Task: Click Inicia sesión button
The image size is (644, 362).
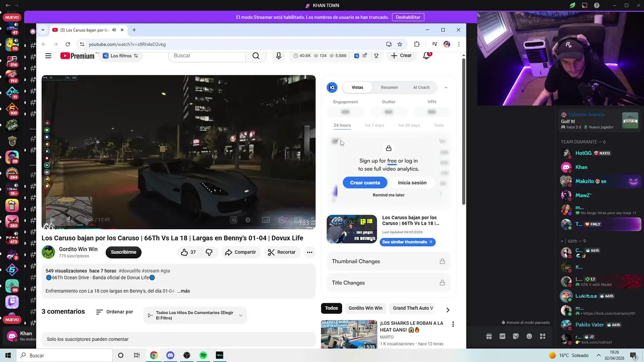Action: tap(412, 183)
